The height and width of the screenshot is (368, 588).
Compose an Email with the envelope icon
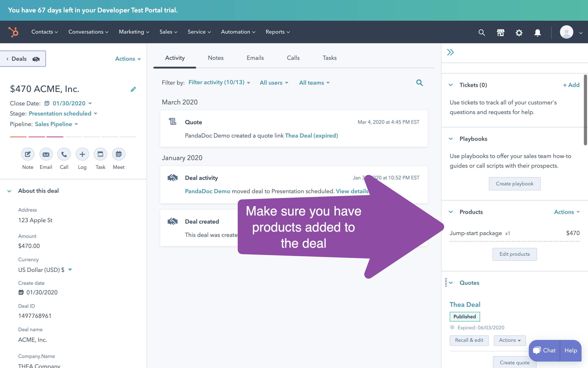click(x=46, y=154)
